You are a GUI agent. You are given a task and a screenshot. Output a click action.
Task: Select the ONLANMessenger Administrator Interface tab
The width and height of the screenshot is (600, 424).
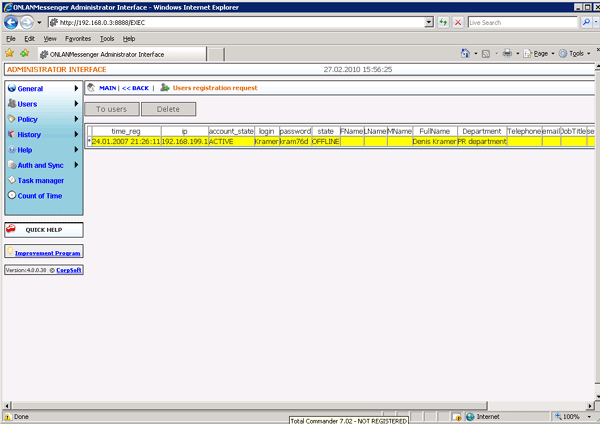pos(122,54)
